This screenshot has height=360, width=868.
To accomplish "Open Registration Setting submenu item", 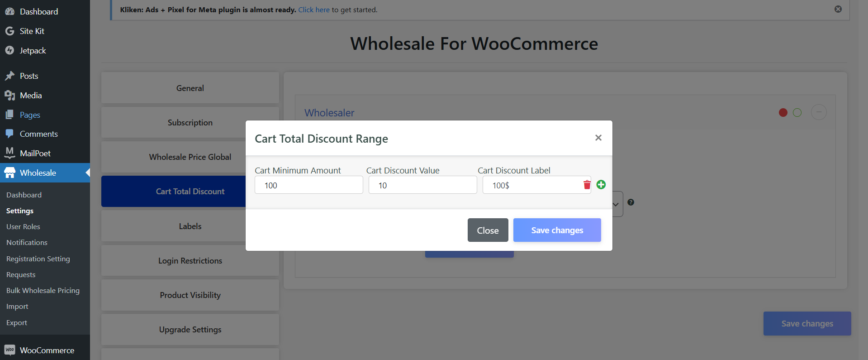I will [38, 259].
